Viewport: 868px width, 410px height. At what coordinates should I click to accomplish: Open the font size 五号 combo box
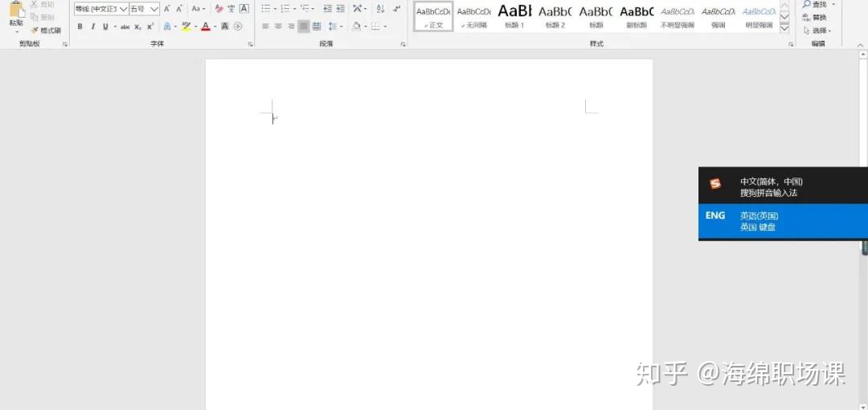pos(145,9)
